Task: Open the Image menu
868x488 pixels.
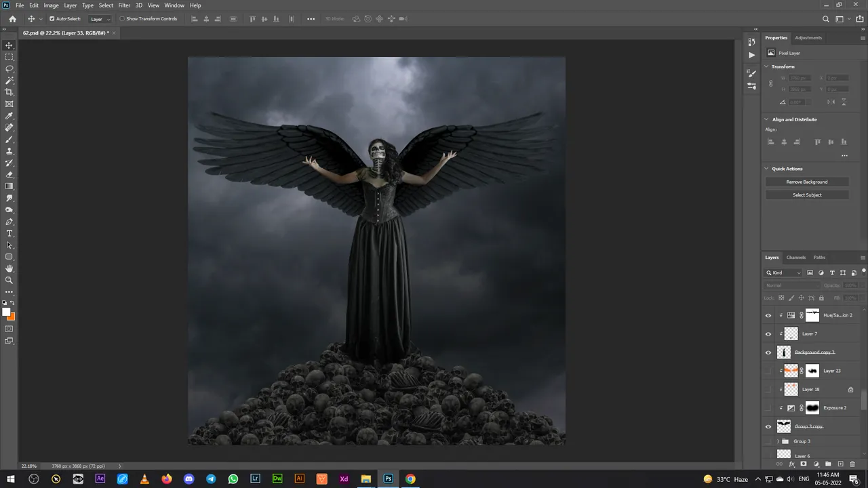Action: (x=52, y=5)
